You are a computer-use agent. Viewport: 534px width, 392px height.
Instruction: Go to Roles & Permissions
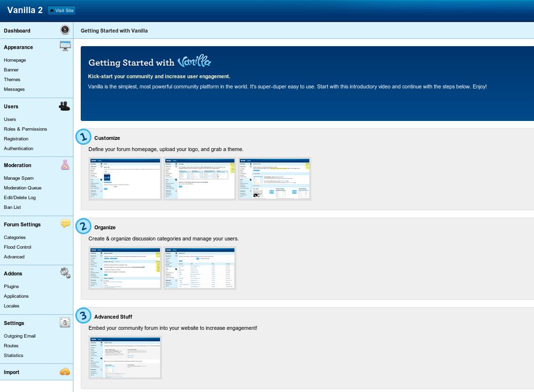pos(25,129)
